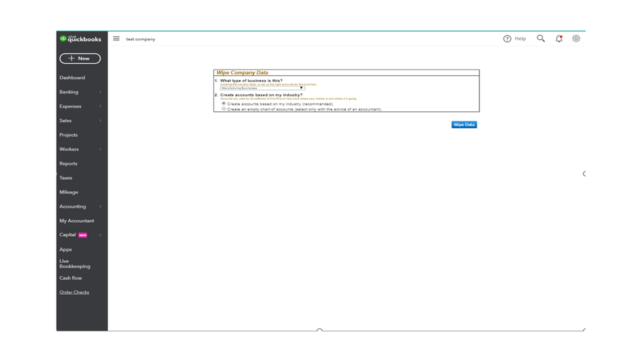Expand the Banking submenu arrow

100,92
